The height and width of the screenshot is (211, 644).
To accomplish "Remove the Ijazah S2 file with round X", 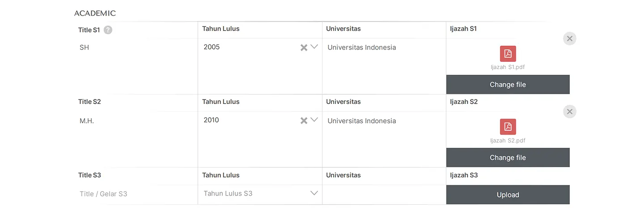I will 569,112.
